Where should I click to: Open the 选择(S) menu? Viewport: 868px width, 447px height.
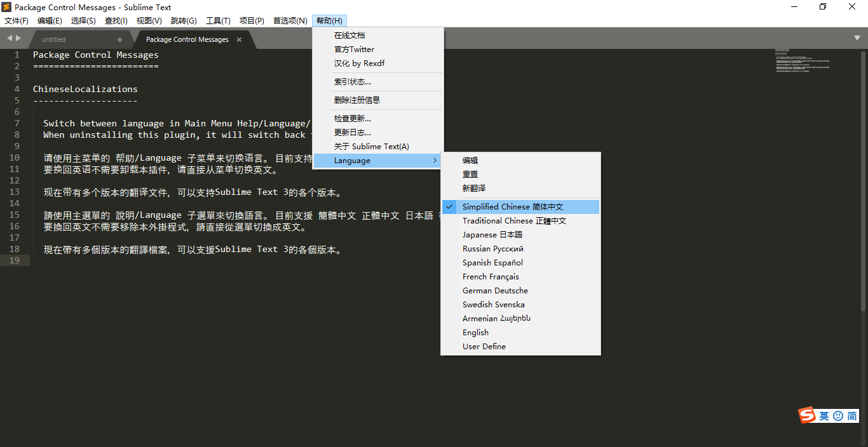click(x=83, y=21)
